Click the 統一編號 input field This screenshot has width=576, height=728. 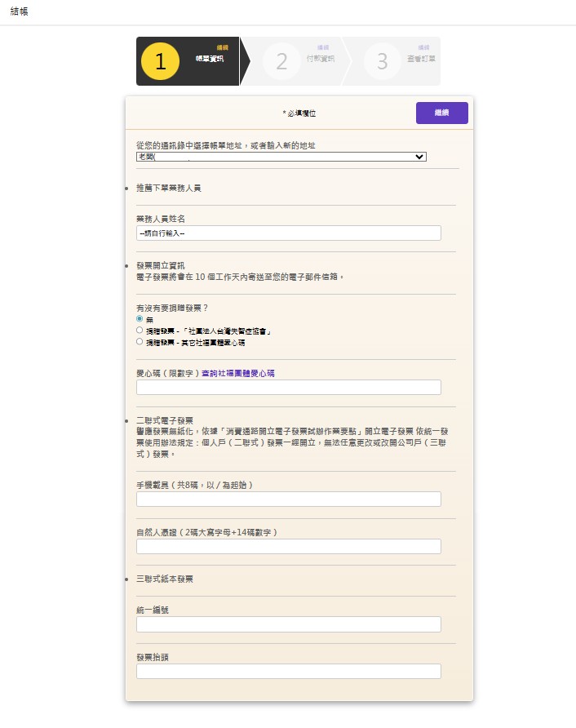289,624
